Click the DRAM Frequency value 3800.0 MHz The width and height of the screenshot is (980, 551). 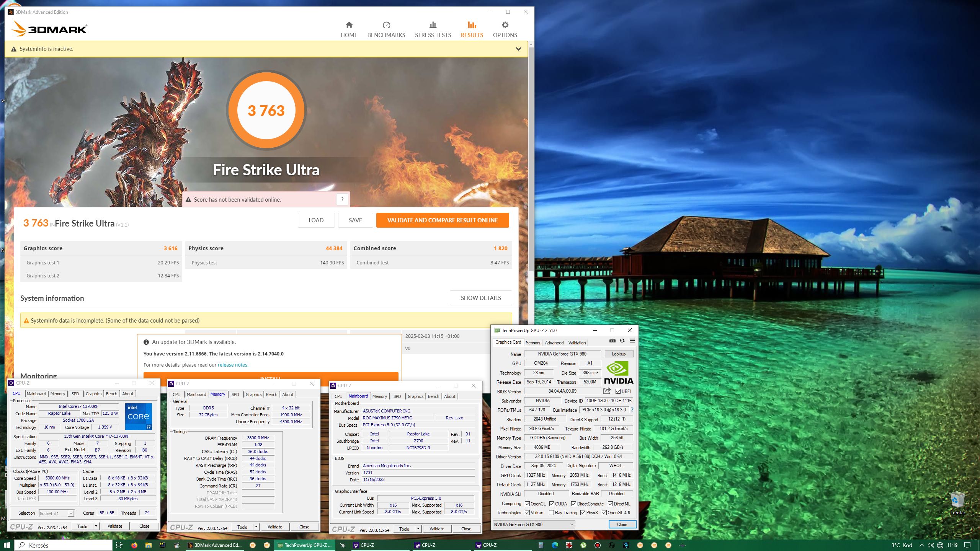(258, 438)
